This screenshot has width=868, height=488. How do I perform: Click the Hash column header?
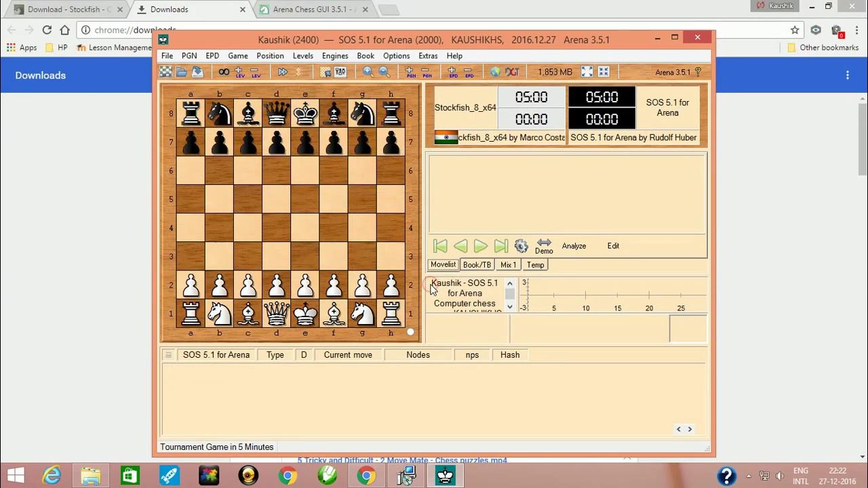(510, 355)
